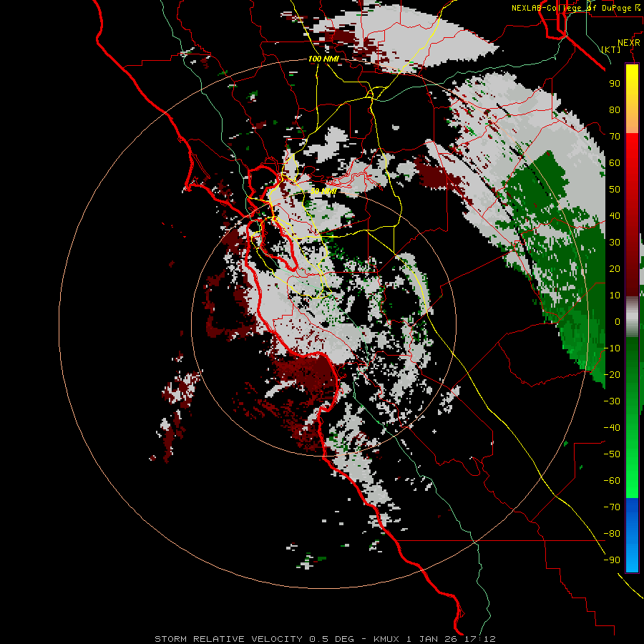
Task: Click the 50 NMI range ring label
Action: click(x=323, y=191)
